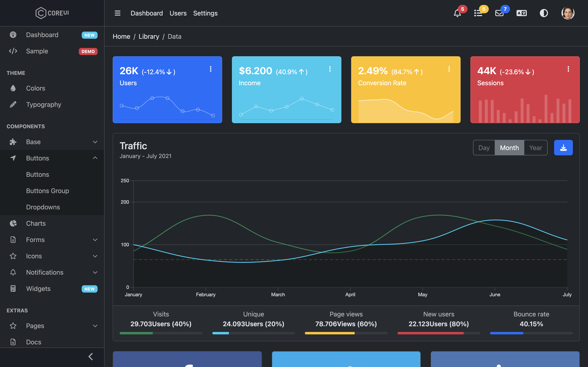Click the notifications bell icon in header
This screenshot has width=588, height=367.
point(457,13)
